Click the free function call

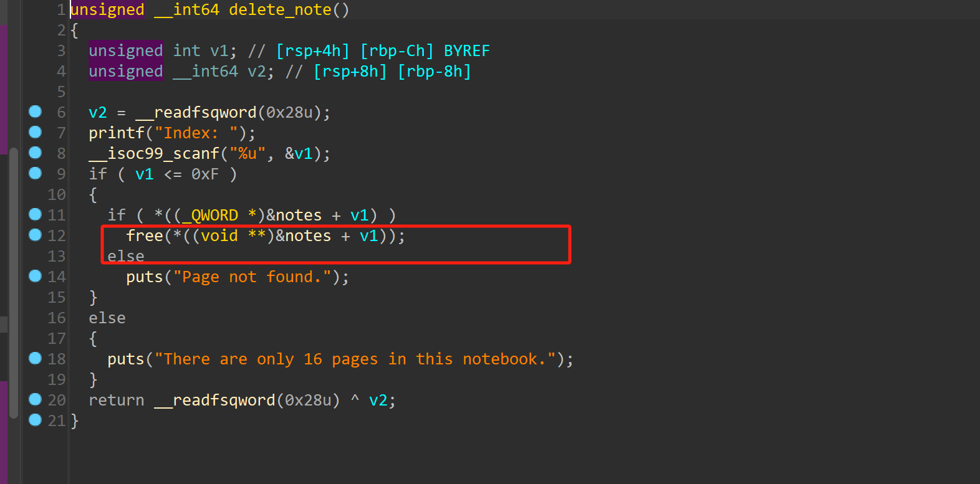[x=145, y=236]
